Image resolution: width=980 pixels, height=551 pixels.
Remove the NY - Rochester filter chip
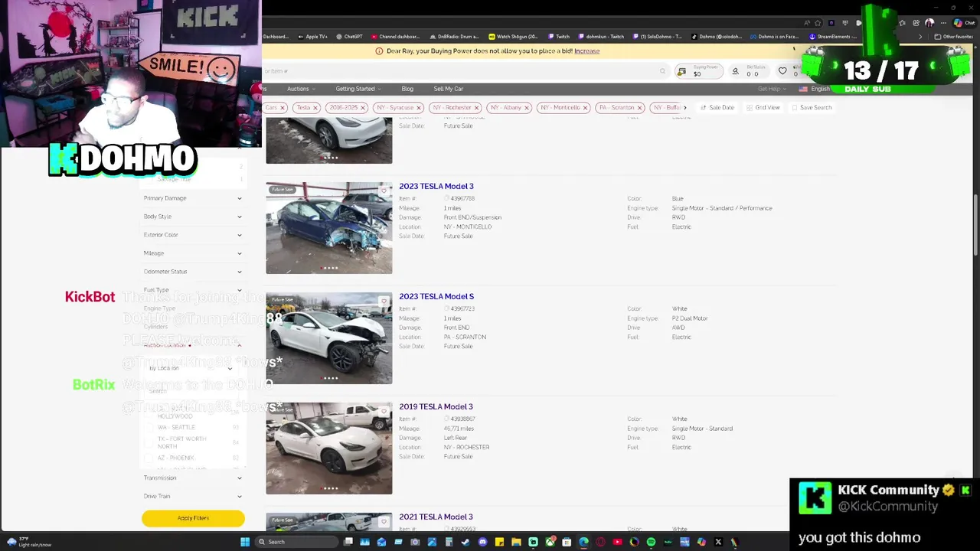[x=476, y=108]
